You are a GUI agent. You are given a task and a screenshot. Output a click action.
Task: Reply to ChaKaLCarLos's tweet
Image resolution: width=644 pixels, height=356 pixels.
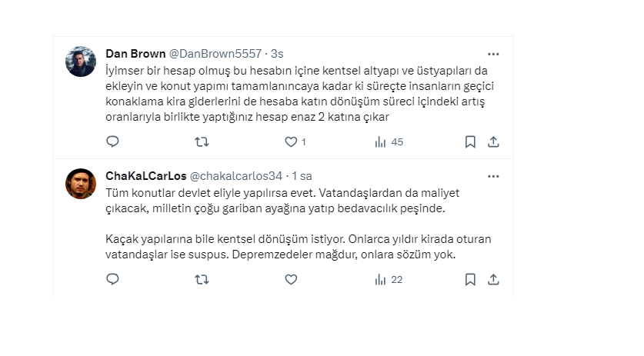pos(112,279)
